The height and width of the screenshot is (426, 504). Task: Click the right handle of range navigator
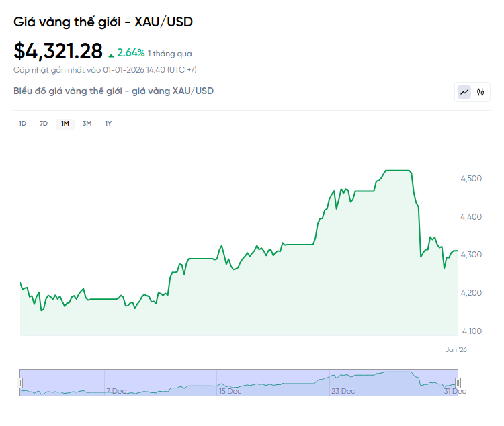(458, 383)
